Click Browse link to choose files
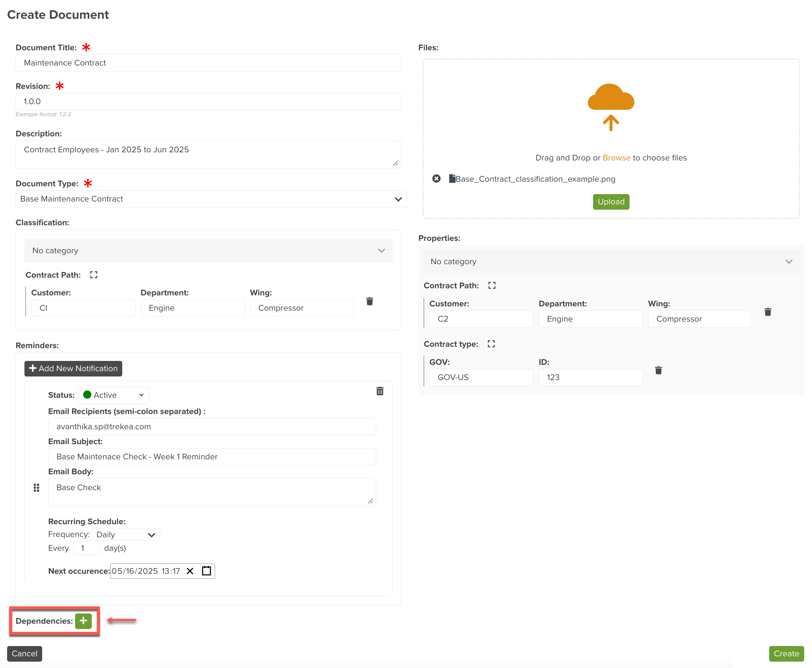The width and height of the screenshot is (812, 668). click(x=616, y=158)
